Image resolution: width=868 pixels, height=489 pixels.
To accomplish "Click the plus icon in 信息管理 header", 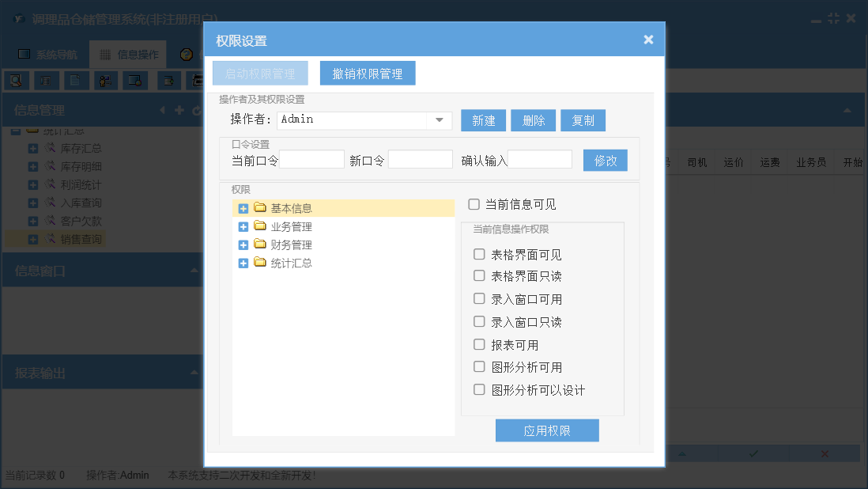I will (x=179, y=110).
